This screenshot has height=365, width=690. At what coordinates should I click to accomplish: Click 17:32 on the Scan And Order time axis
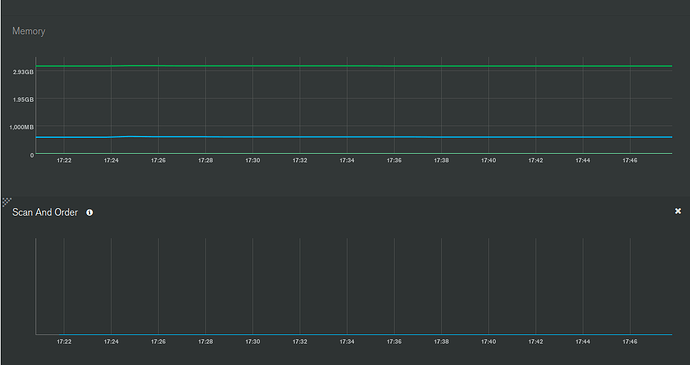point(300,342)
